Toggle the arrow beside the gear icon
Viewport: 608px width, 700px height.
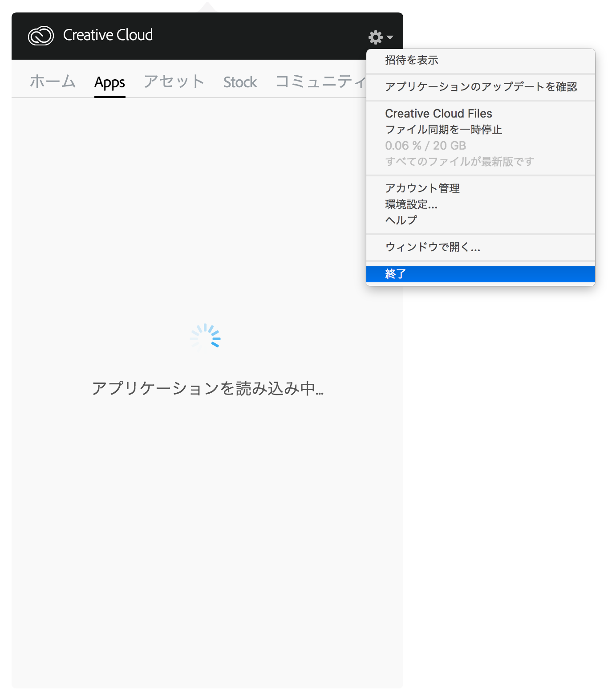390,37
